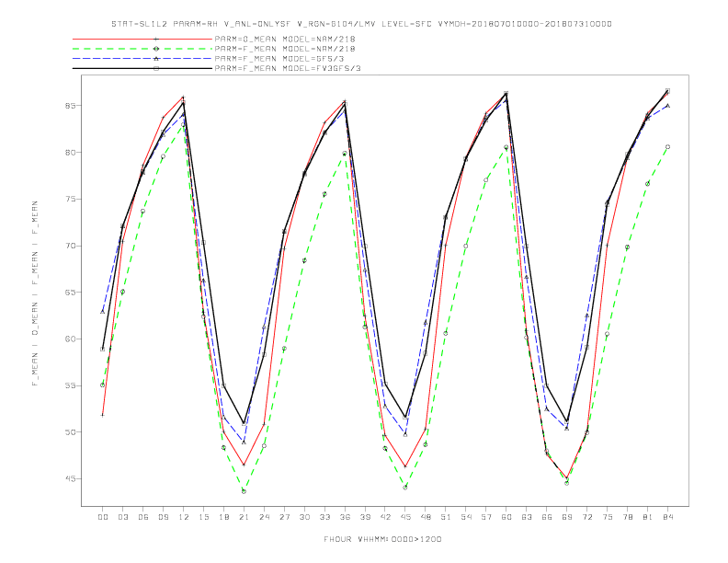Click the rotated y-axis label F_MEAN O_MEAN
The image size is (728, 563).
[x=35, y=293]
